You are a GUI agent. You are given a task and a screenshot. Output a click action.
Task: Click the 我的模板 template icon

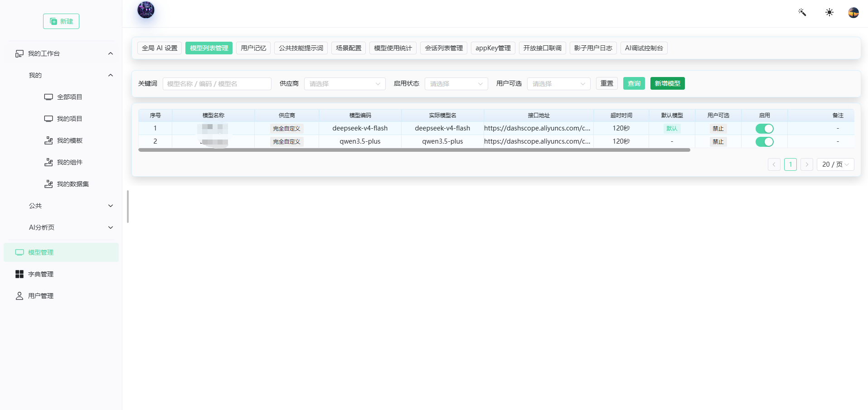(48, 140)
